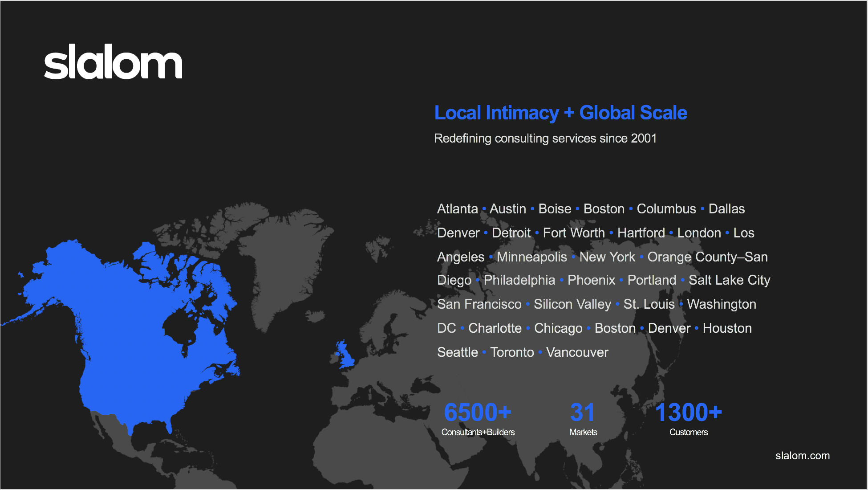The width and height of the screenshot is (868, 490).
Task: Click the Fort Worth text
Action: (574, 233)
